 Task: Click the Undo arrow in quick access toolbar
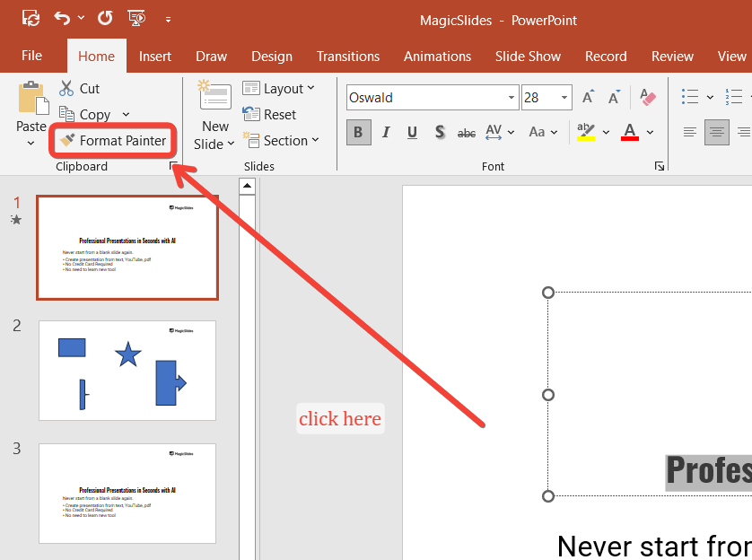click(x=62, y=18)
